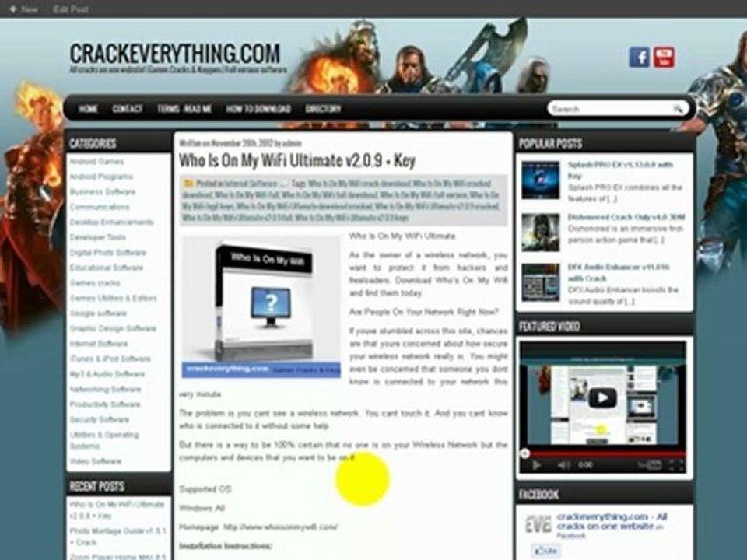Open the Home menu item
Image resolution: width=747 pixels, height=560 pixels.
[88, 109]
